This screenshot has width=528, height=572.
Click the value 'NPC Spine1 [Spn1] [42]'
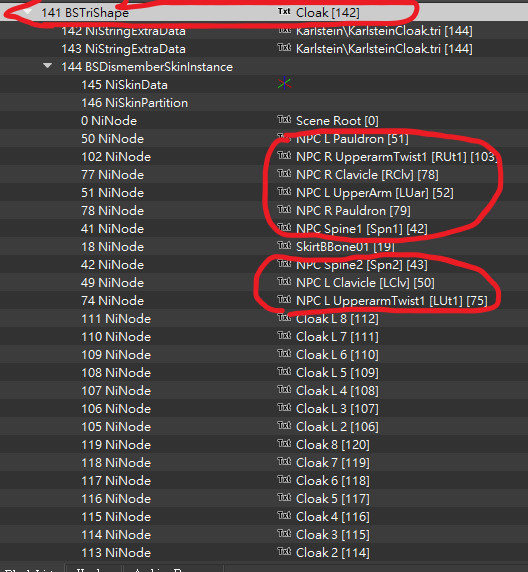(362, 229)
